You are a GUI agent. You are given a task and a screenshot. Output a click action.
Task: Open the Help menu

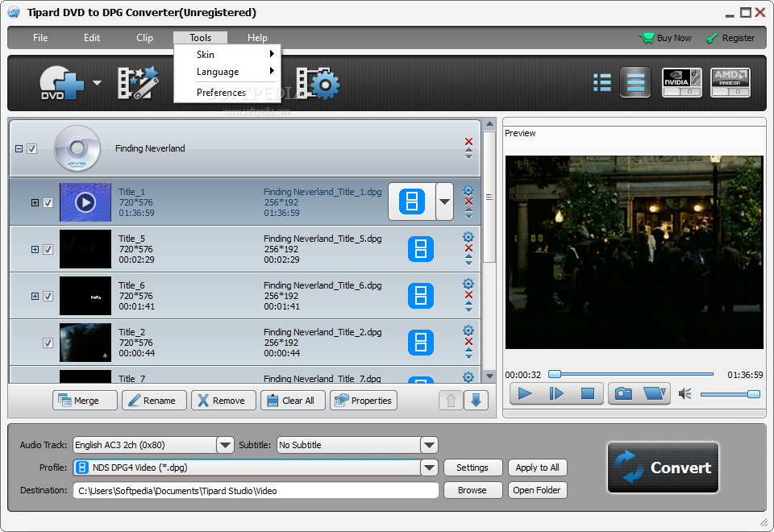click(x=257, y=38)
